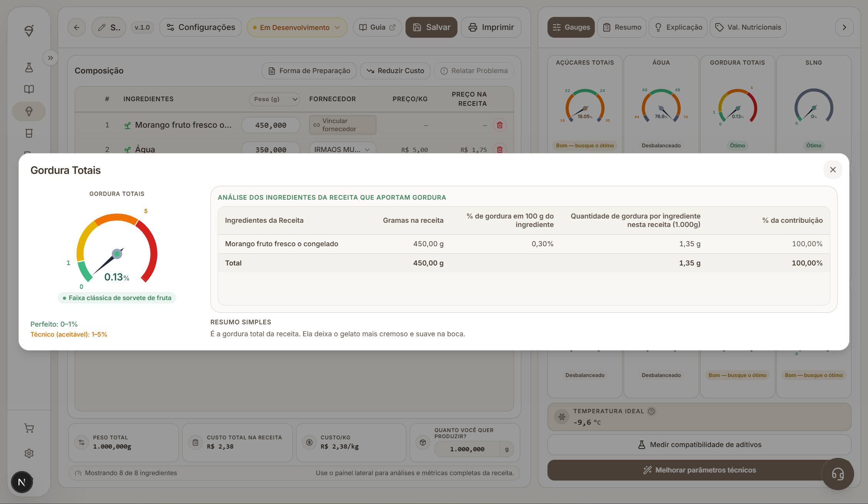The image size is (868, 504).
Task: Open the Açúcares Totais gauge
Action: click(585, 105)
